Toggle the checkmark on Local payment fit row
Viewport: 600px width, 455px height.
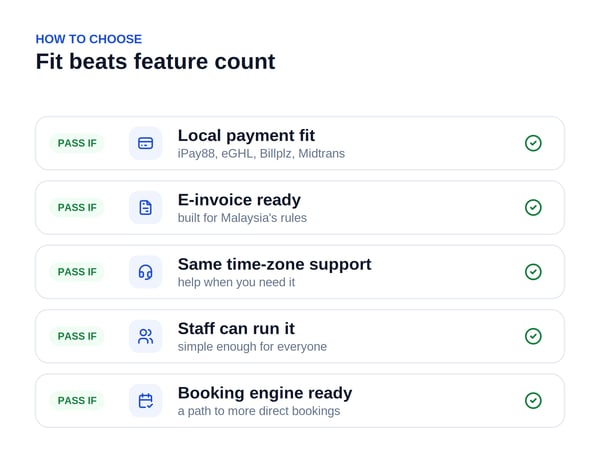coord(533,143)
